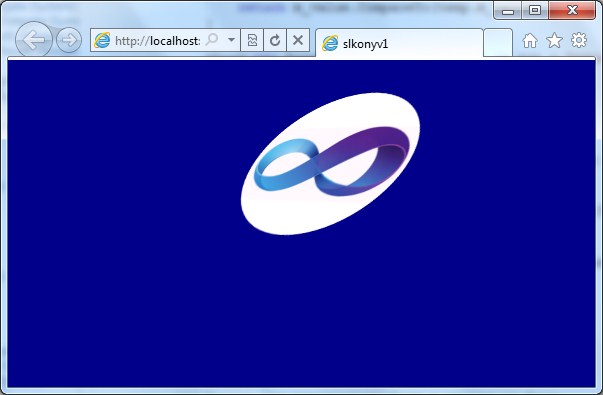Select the slkonyv1 tab
The image size is (603, 395).
399,43
